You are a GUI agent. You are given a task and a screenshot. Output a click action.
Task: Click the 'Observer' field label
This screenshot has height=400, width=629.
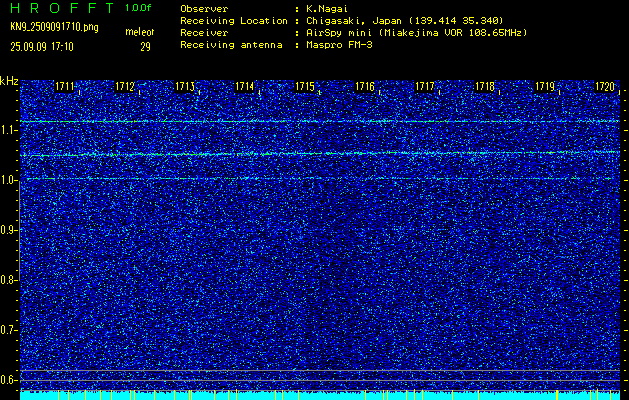click(204, 9)
